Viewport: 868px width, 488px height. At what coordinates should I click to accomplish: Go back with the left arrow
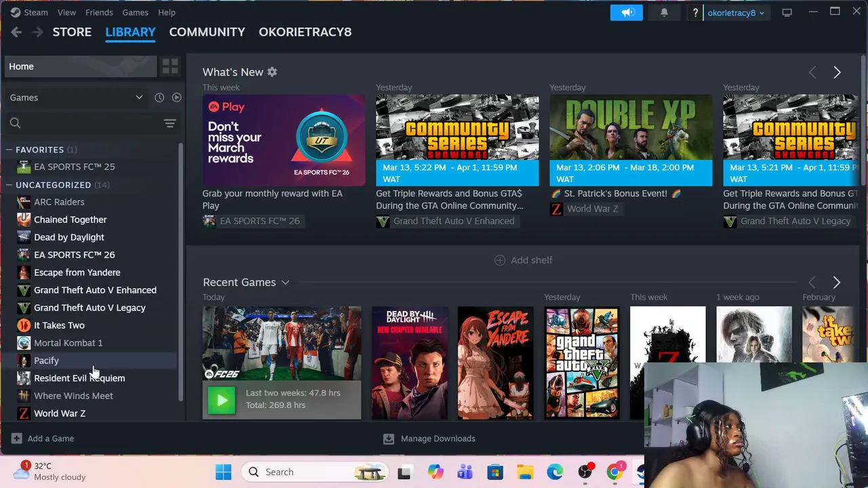16,32
